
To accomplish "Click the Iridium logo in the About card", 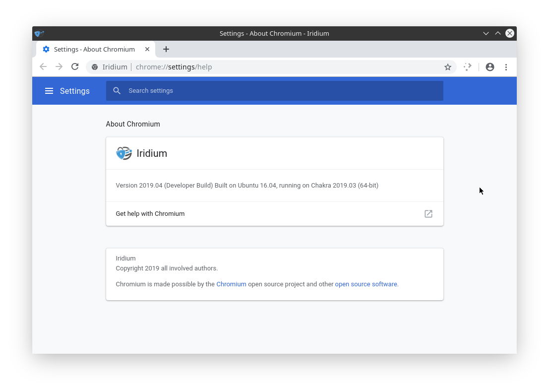I will [x=123, y=153].
